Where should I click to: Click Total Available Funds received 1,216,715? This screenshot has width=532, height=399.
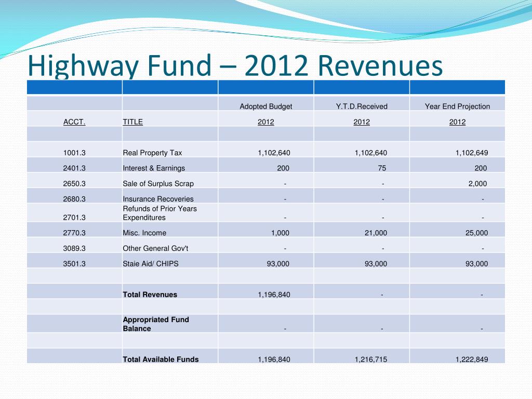tap(371, 360)
